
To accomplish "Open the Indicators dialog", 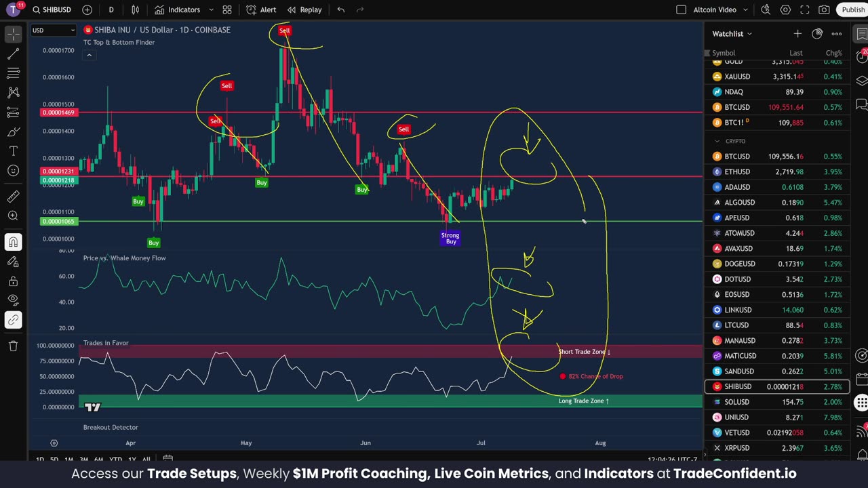I will (x=178, y=9).
